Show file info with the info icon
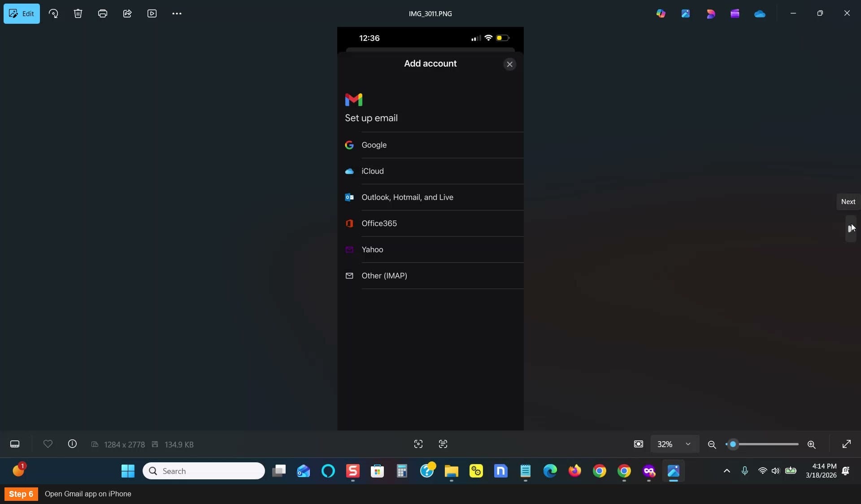Image resolution: width=861 pixels, height=504 pixels. coord(72,444)
